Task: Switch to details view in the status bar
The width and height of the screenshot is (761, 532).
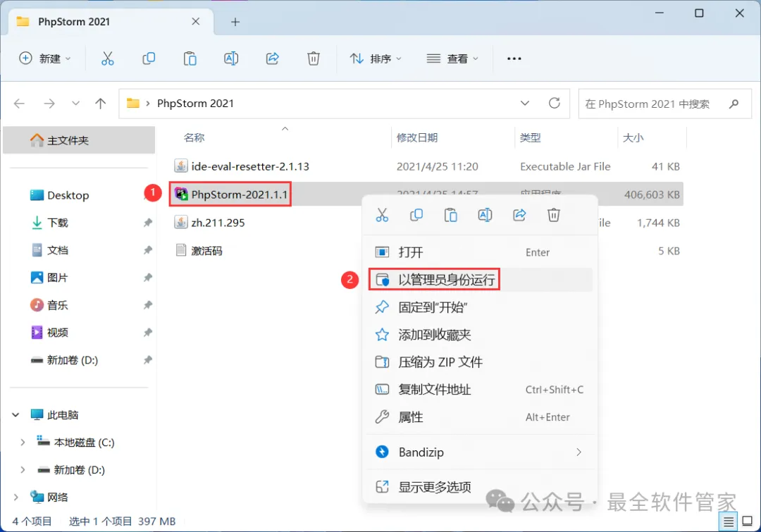Action: click(x=729, y=522)
